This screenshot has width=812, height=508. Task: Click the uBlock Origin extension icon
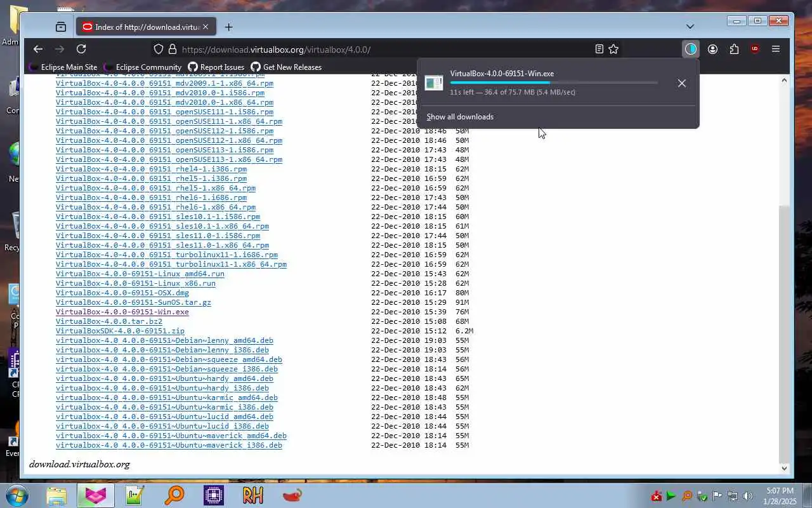tap(755, 49)
